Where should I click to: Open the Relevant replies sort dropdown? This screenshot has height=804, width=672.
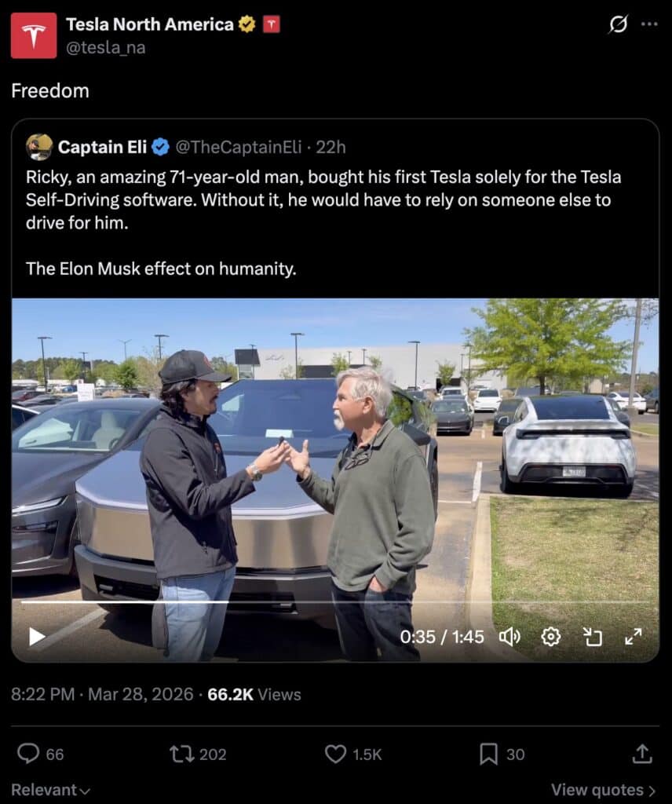click(x=49, y=790)
